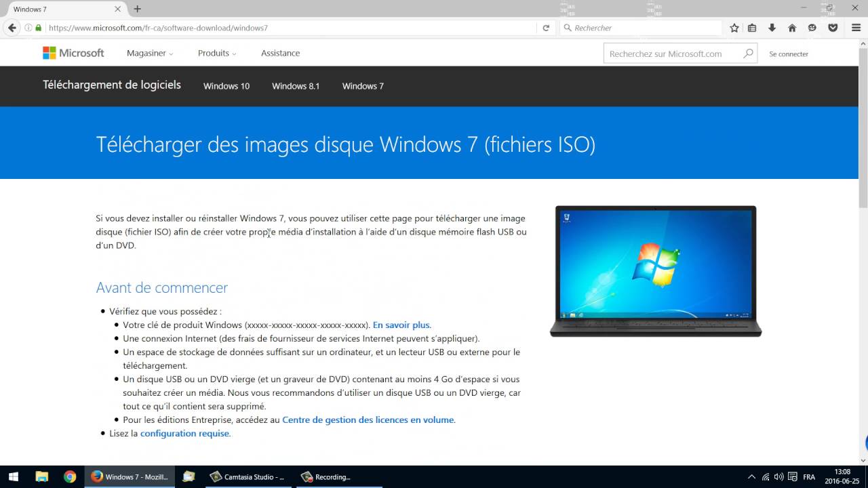The height and width of the screenshot is (488, 868).
Task: Click text 'Une connexion Internet' bullet
Action: [301, 338]
